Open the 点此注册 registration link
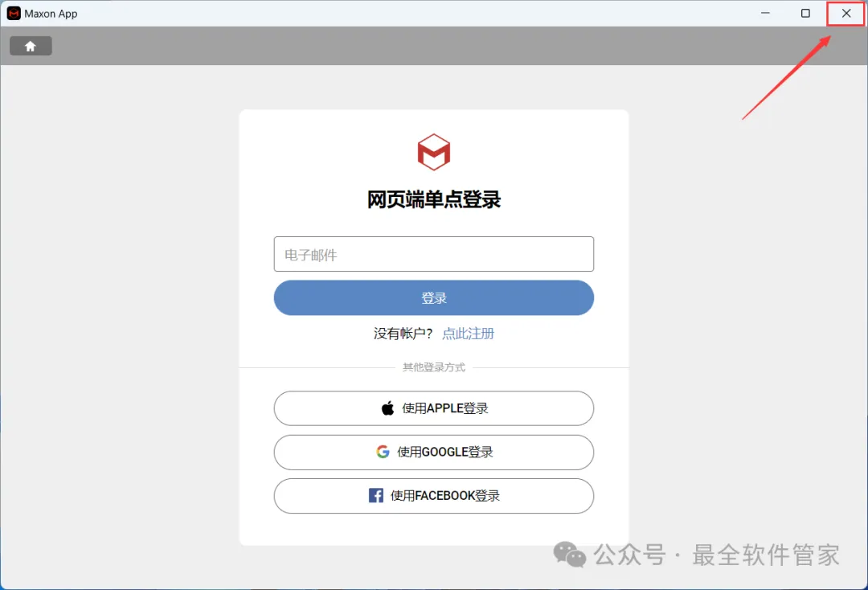 click(468, 334)
